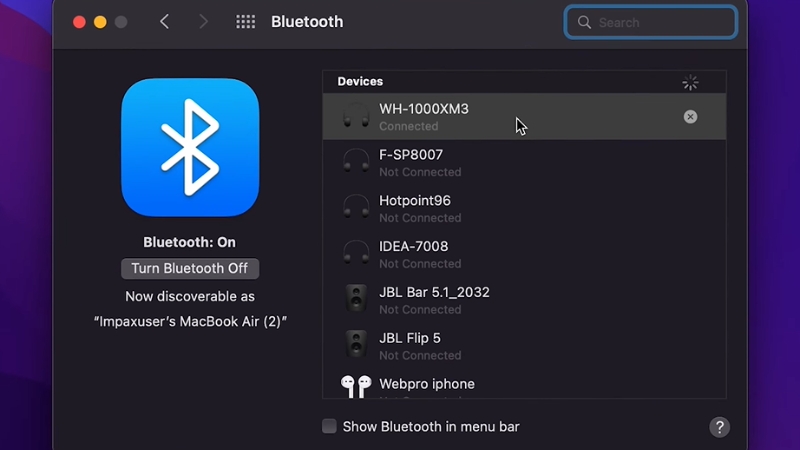800x450 pixels.
Task: Open help with the question mark button
Action: (x=719, y=427)
